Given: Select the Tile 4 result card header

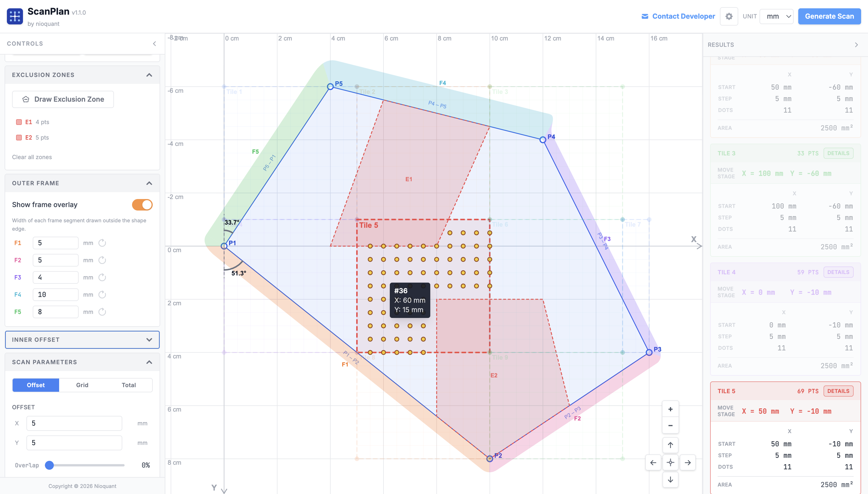Looking at the screenshot, I should (785, 272).
